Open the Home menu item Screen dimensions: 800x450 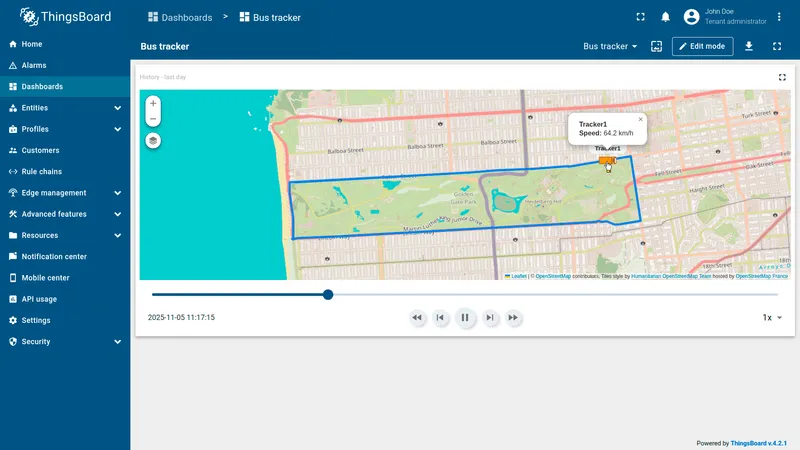click(65, 44)
